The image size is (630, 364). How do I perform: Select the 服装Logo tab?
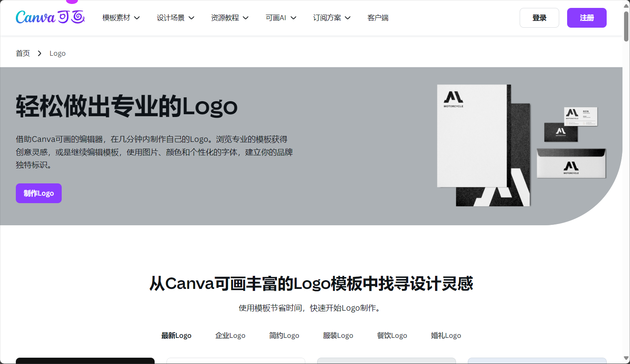pyautogui.click(x=338, y=336)
